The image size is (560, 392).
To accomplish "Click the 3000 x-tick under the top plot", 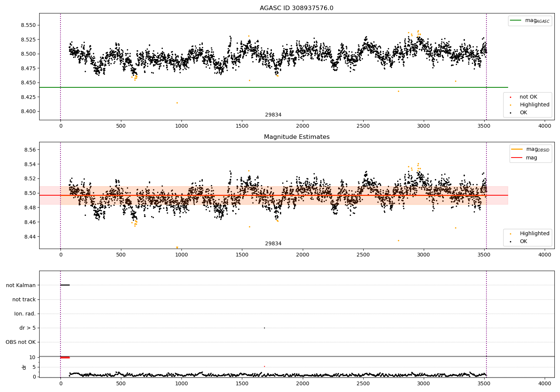I will click(424, 126).
